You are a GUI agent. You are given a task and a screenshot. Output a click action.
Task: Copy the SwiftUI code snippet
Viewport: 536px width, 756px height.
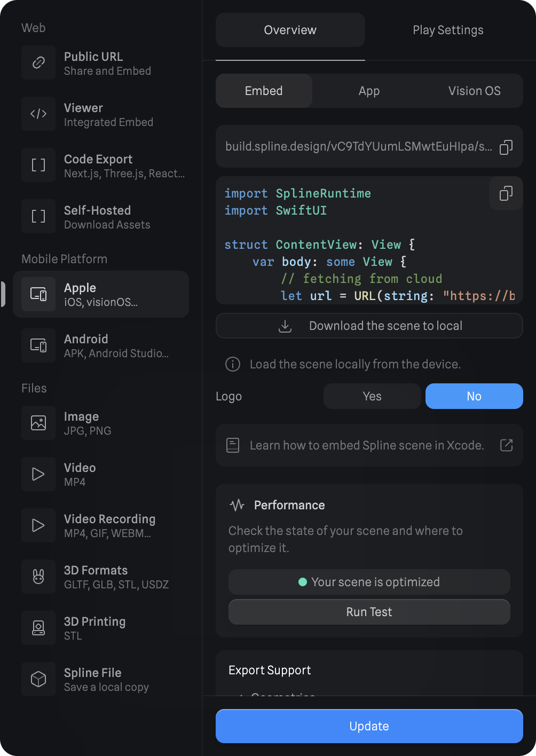pyautogui.click(x=506, y=193)
